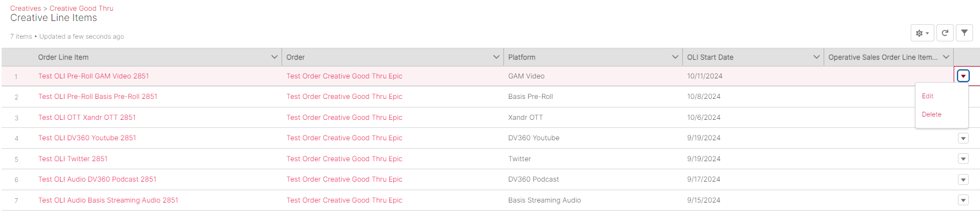Choose Edit from the row actions menu
The width and height of the screenshot is (980, 216).
[x=928, y=96]
